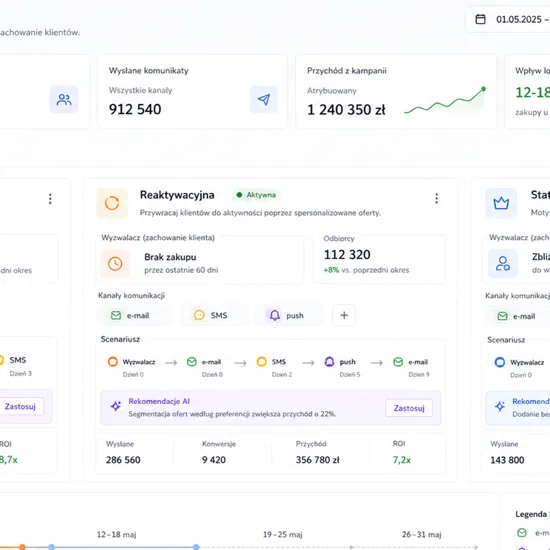This screenshot has width=550, height=550.
Task: Click the blue timeline marker under 19–25 maj
Action: [x=196, y=547]
